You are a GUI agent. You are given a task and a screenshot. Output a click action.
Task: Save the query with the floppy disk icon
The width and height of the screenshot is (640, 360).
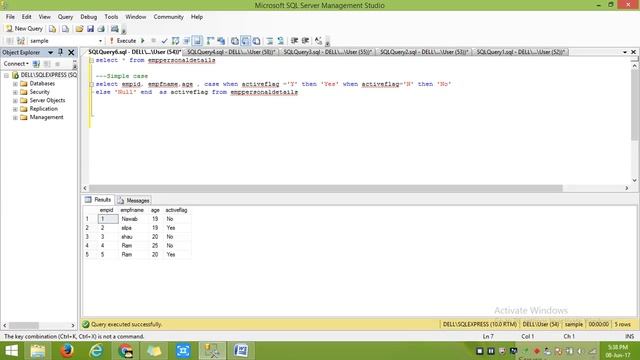[90, 29]
